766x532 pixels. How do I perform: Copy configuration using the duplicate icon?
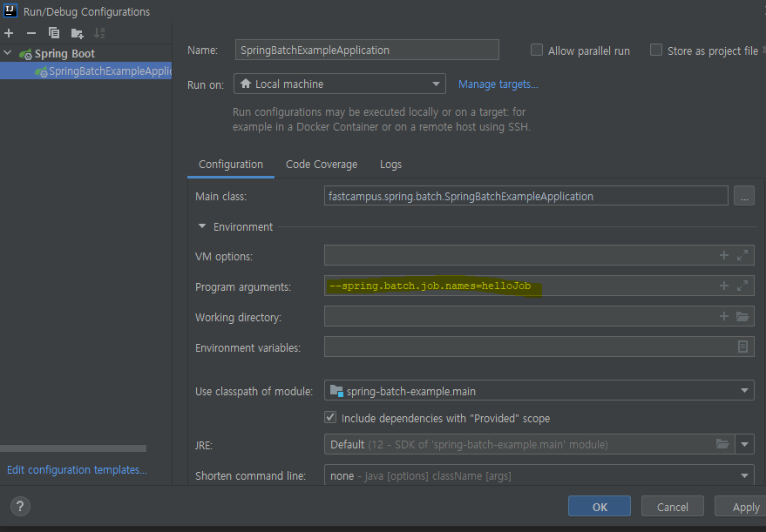(x=54, y=33)
